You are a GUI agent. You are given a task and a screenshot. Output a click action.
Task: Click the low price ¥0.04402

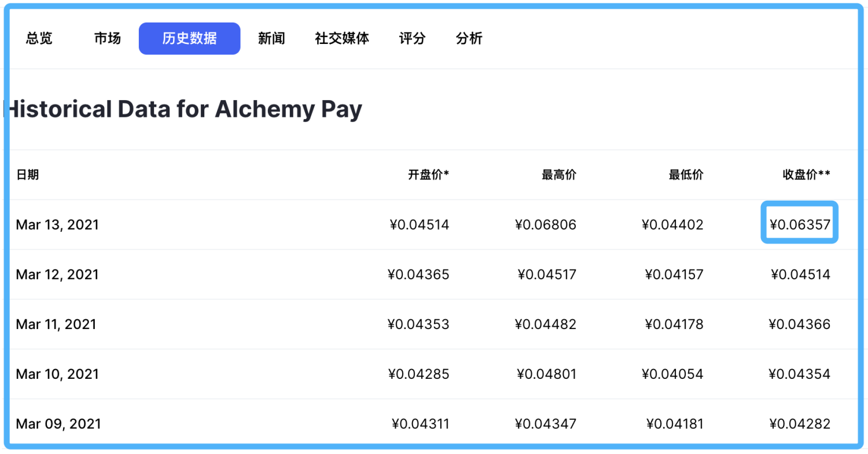coord(672,225)
